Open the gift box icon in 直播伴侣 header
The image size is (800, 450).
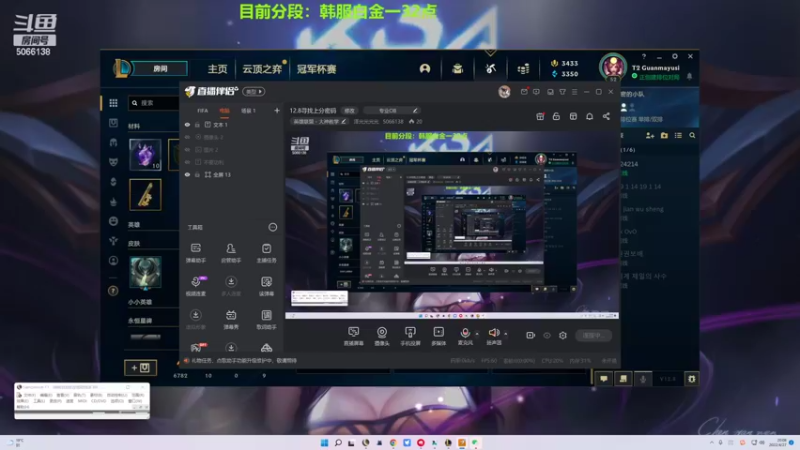[540, 116]
